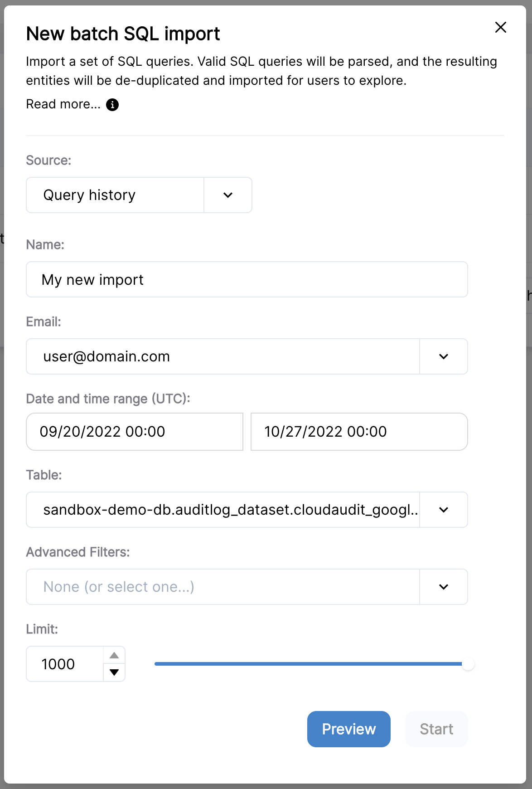532x789 pixels.
Task: Click the sandbox-demo-db table selection field
Action: (223, 510)
